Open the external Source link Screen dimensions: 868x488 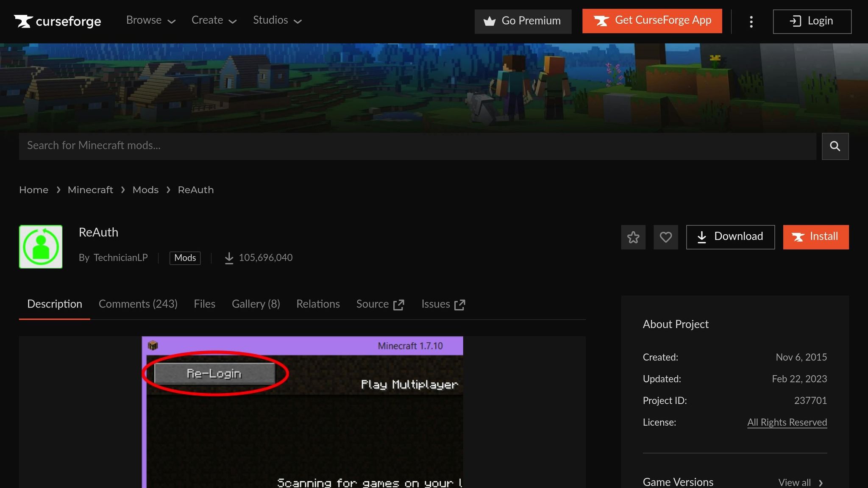380,304
